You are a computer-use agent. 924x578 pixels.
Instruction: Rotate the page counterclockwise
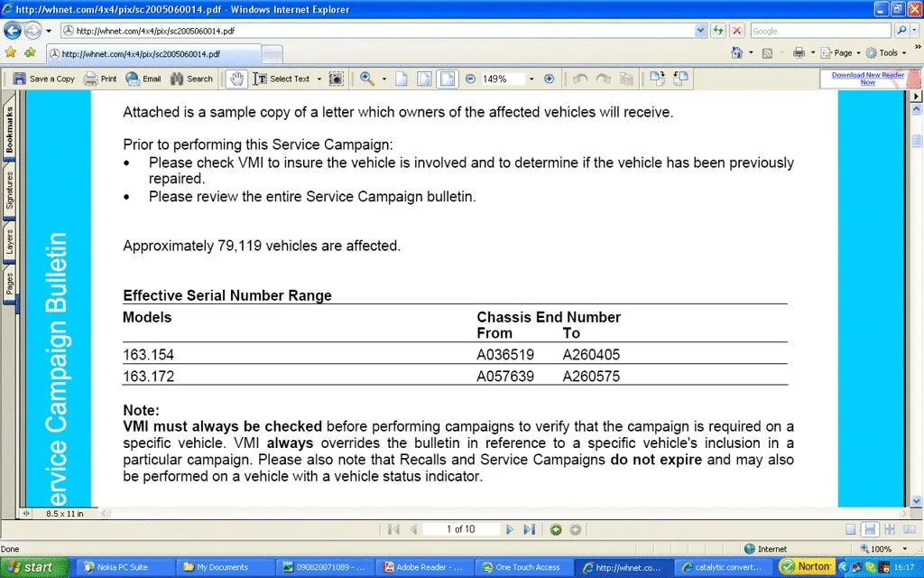[x=680, y=79]
